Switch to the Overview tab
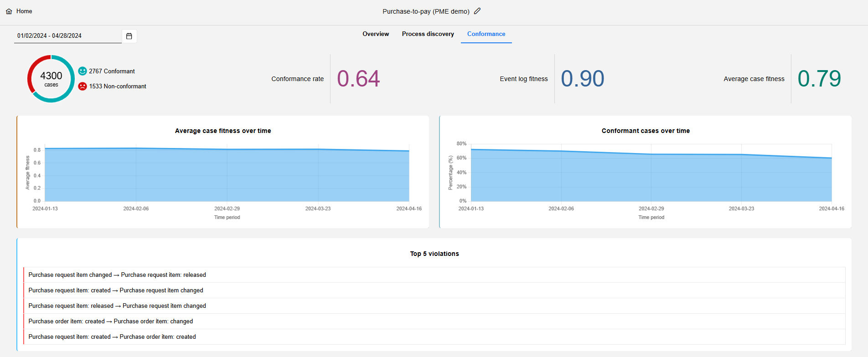 (x=376, y=34)
